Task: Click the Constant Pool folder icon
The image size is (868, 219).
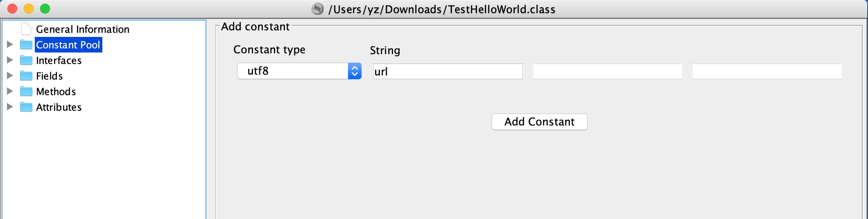Action: (x=26, y=44)
